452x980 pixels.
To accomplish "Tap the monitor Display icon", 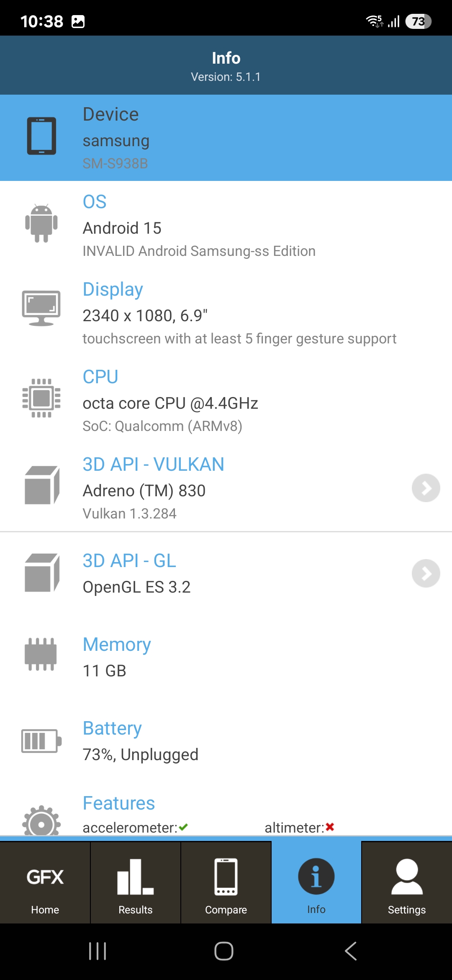I will [41, 308].
